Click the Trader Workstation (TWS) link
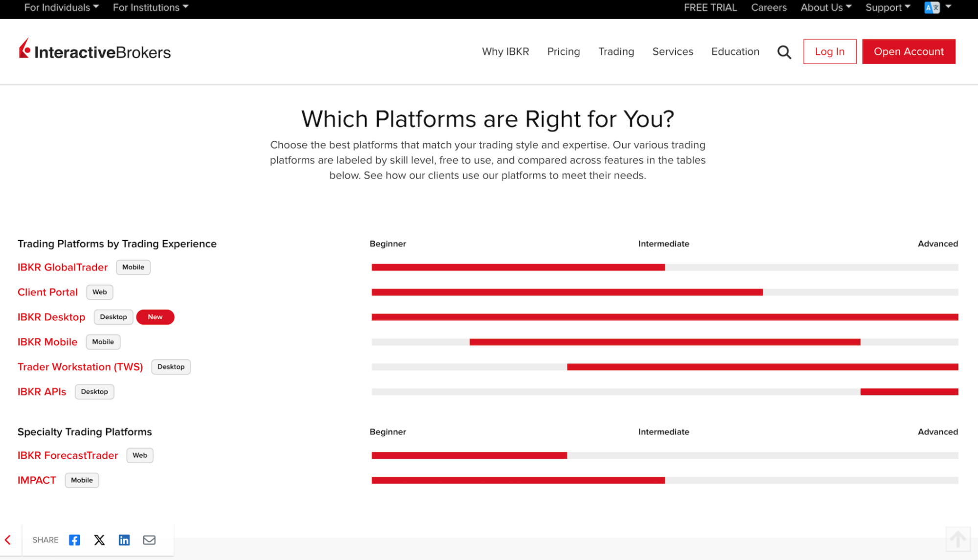 81,367
